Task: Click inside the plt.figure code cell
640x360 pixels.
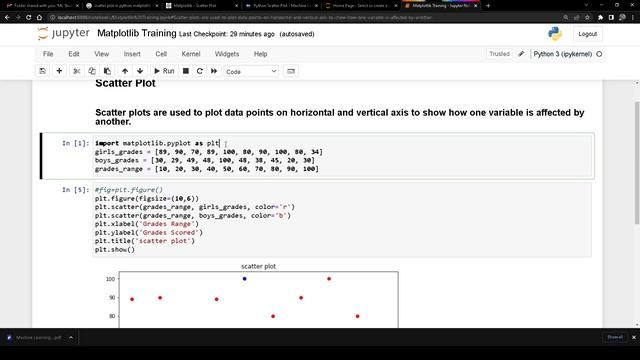Action: click(342, 220)
